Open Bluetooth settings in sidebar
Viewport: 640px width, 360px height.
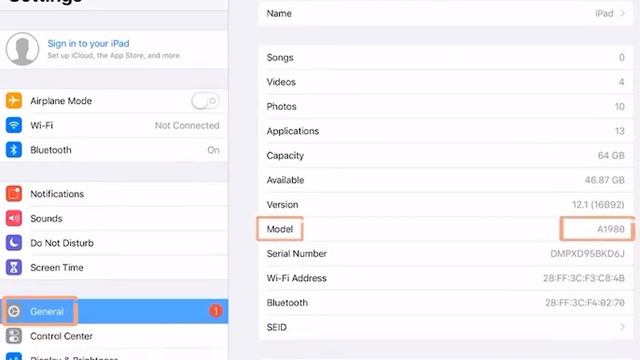point(114,150)
